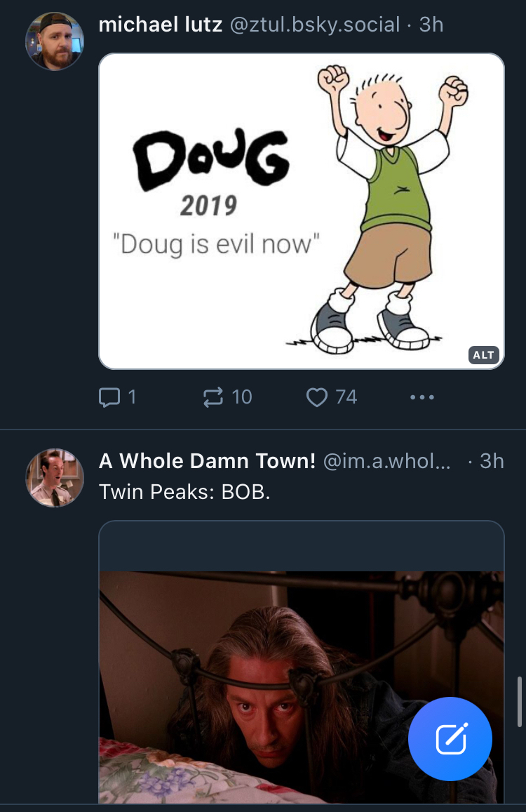Click the repost count of 10
526x812 pixels.
click(241, 398)
